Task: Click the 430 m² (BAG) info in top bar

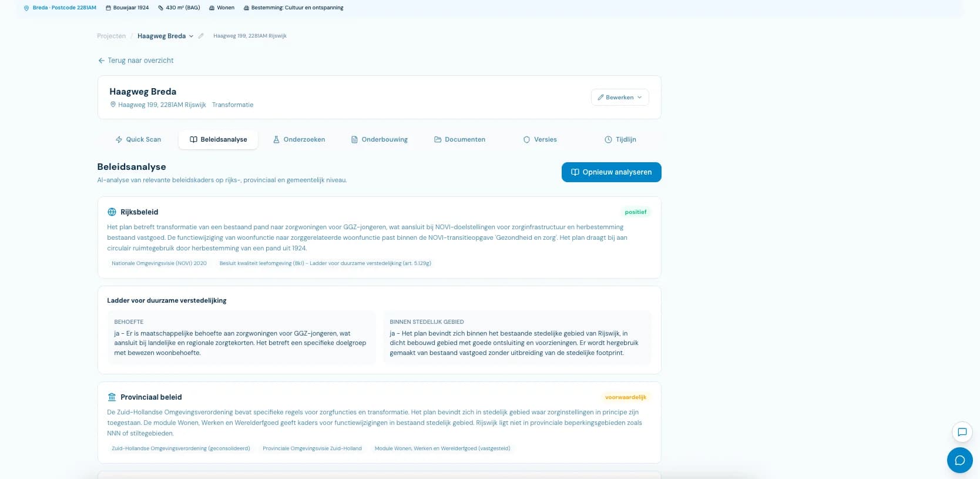Action: pos(179,8)
